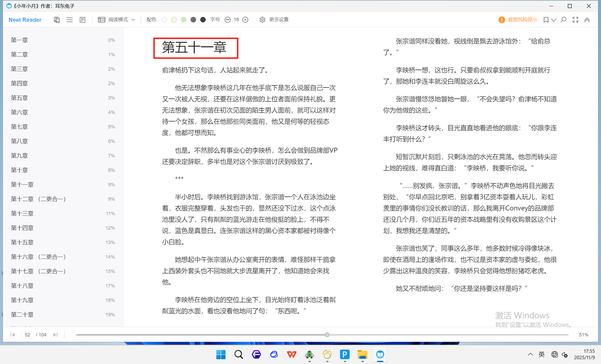This screenshot has width=601, height=364.
Task: Jump to 第十章 in the chapter list
Action: pos(19,170)
